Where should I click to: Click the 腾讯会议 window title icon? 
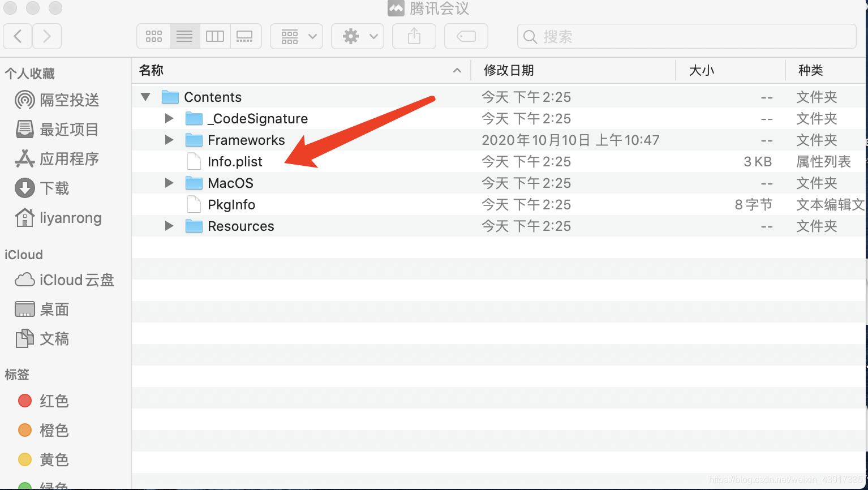click(396, 8)
